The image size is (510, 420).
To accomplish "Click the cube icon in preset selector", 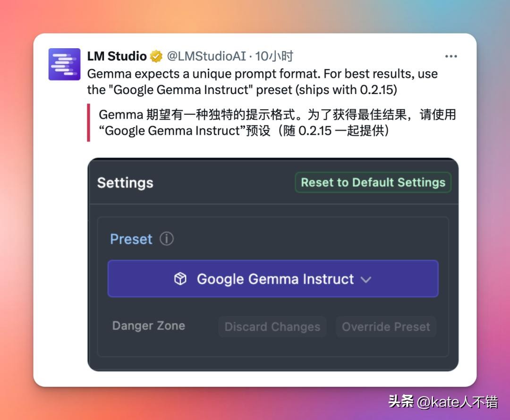I will 180,279.
